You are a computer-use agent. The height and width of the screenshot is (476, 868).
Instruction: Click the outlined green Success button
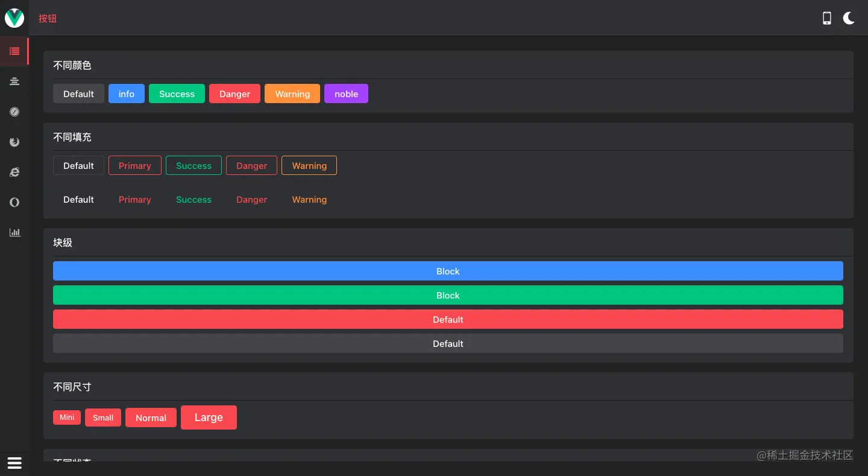pos(193,165)
